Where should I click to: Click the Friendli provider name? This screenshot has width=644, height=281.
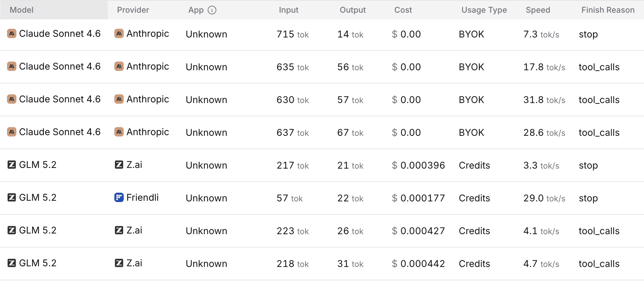pos(142,197)
